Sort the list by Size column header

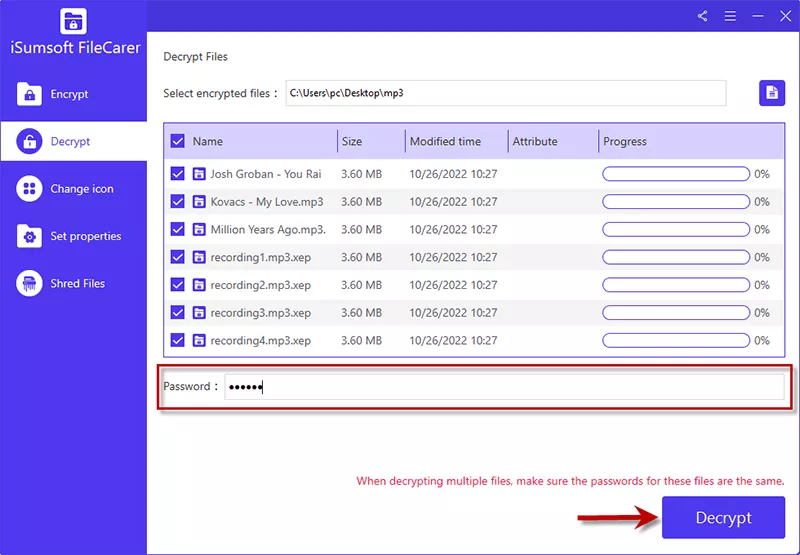click(x=352, y=141)
